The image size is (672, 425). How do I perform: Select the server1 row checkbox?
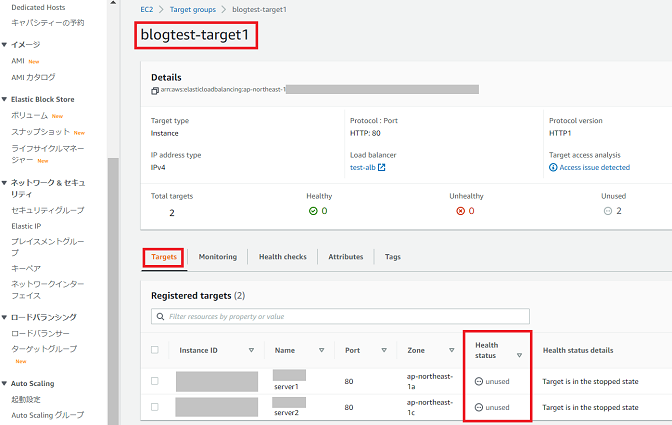tap(155, 381)
